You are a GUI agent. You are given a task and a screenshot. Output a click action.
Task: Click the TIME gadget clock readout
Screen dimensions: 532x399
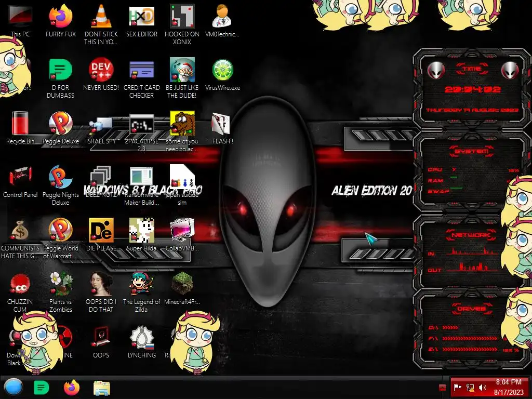click(x=472, y=89)
